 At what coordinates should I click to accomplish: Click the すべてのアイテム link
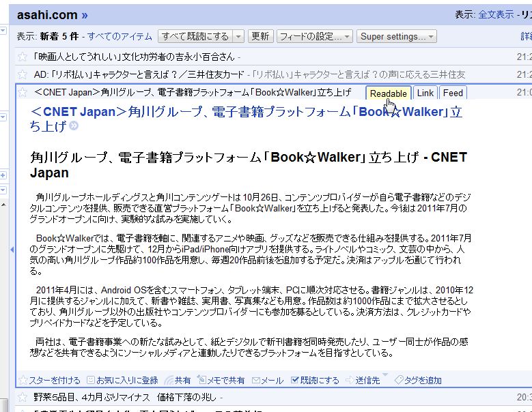pos(120,36)
